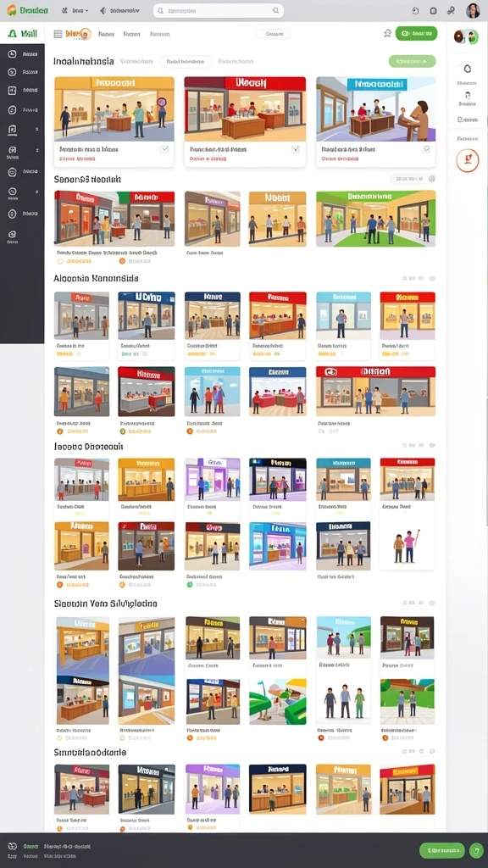
Task: Click the orange circular badge icon in right panel
Action: point(468,160)
